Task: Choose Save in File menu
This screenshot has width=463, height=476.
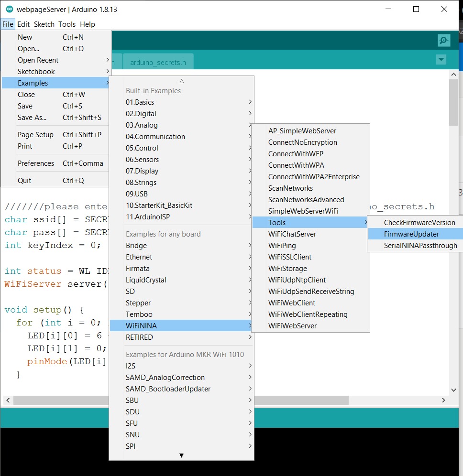Action: (x=55, y=106)
